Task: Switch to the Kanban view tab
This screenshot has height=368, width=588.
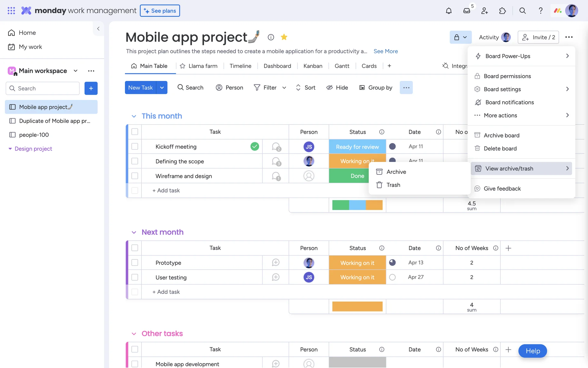Action: pyautogui.click(x=313, y=66)
